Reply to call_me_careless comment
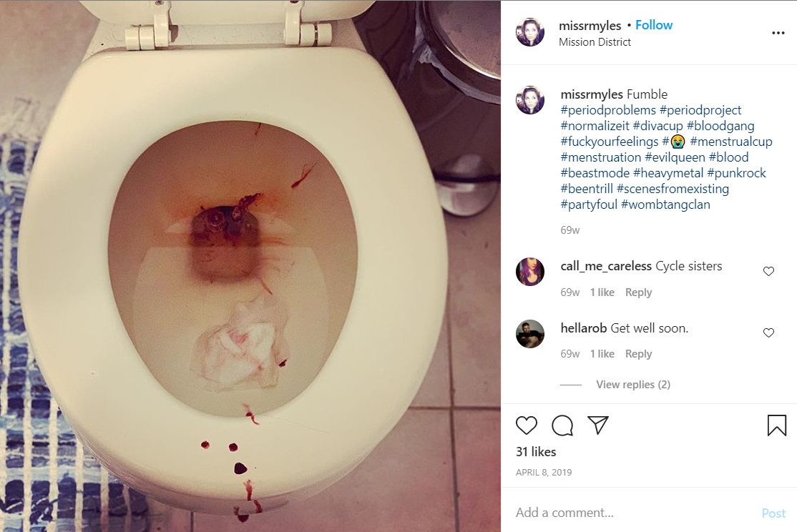Screen dimensions: 797x532 (x=638, y=292)
